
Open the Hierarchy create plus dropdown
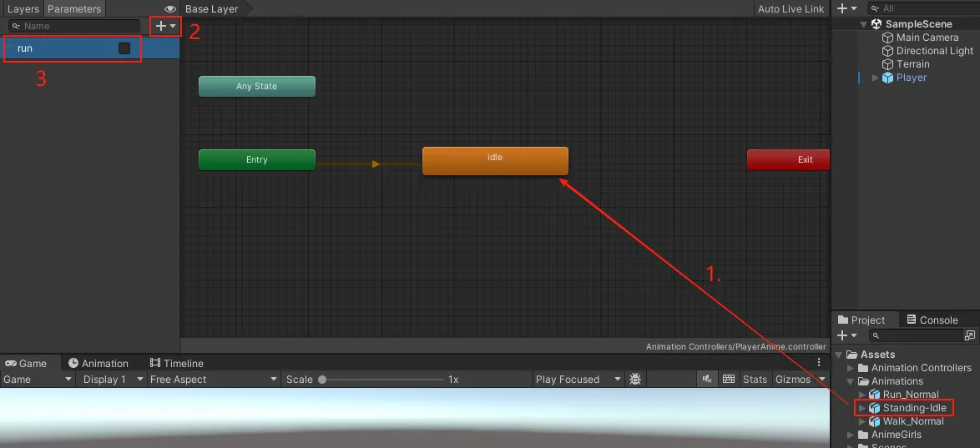click(x=847, y=8)
